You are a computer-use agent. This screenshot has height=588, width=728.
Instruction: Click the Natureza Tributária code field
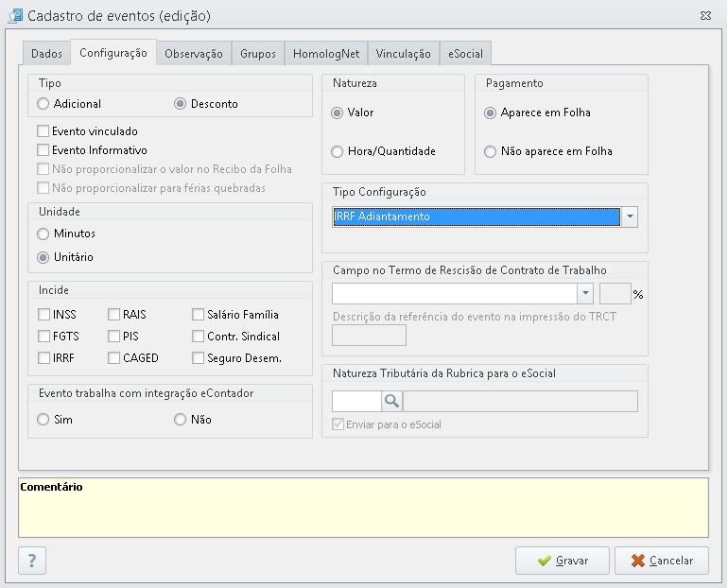[356, 401]
